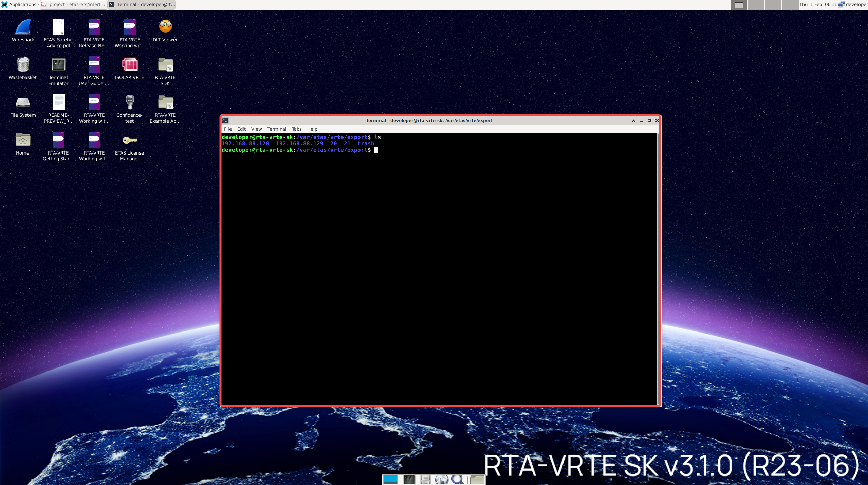The width and height of the screenshot is (868, 485).
Task: Switch to project etas-ets taskbar window
Action: click(74, 4)
